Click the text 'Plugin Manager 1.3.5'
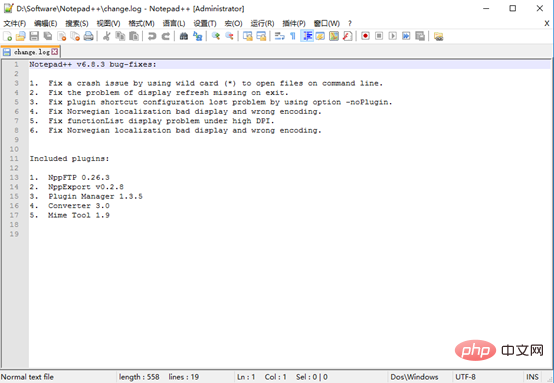This screenshot has width=554, height=383. pyautogui.click(x=95, y=196)
